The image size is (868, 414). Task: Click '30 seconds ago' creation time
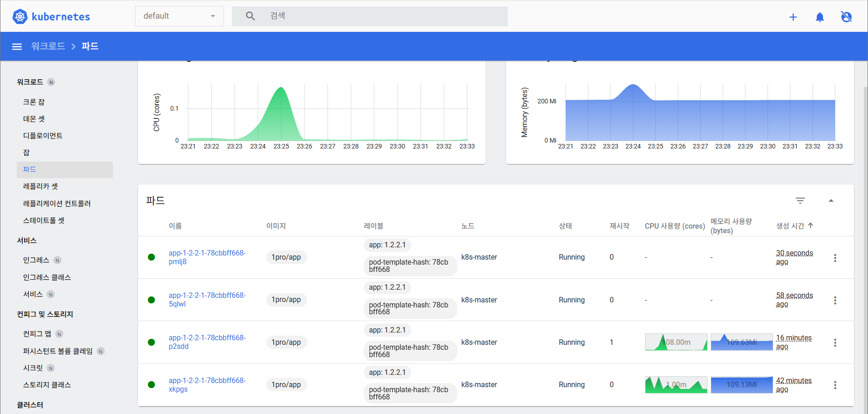[x=794, y=257]
